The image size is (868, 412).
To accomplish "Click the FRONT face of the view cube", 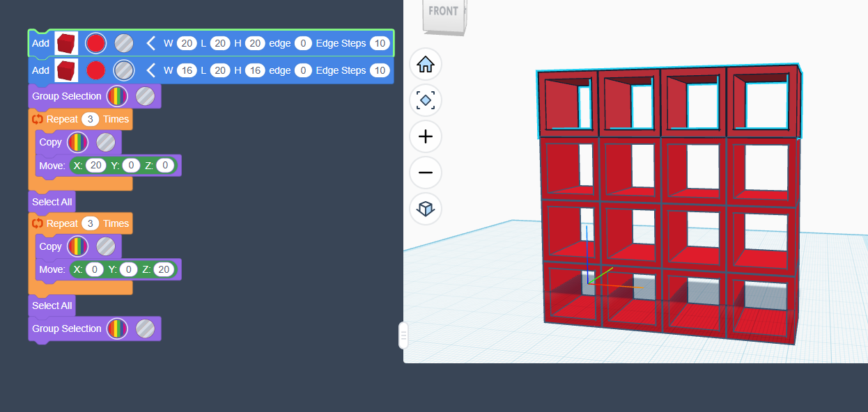I will click(444, 13).
